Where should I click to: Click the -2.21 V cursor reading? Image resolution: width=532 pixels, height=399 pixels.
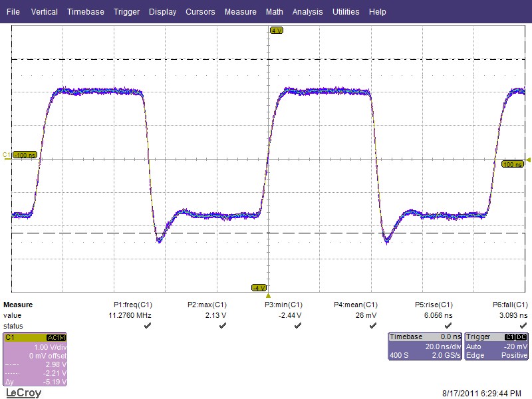point(55,373)
